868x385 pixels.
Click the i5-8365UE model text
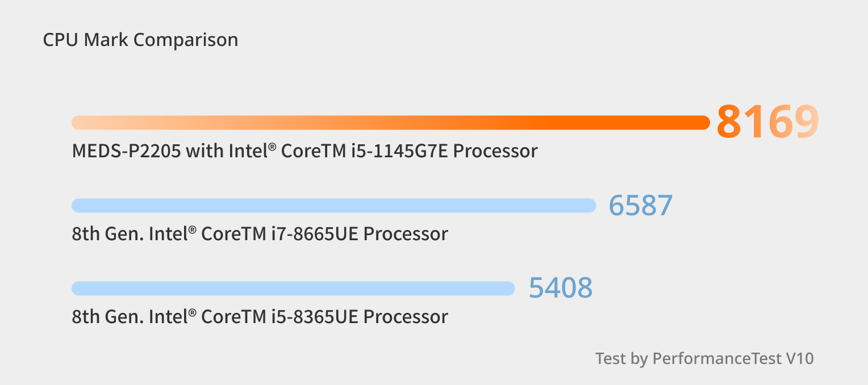[x=314, y=316]
